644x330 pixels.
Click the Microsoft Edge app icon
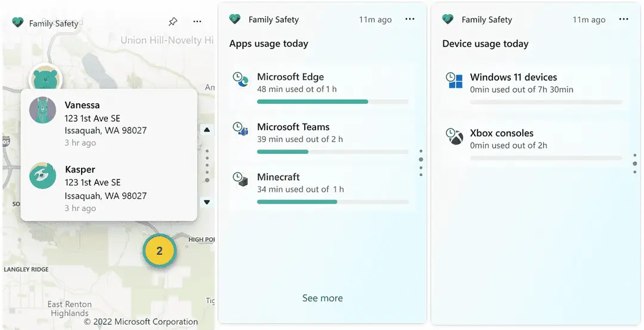pos(241,79)
